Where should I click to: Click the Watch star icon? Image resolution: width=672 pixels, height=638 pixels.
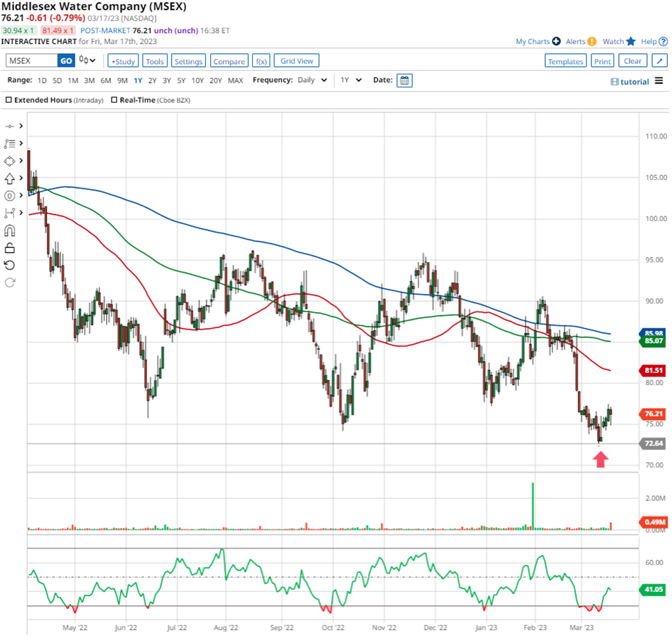pyautogui.click(x=631, y=41)
